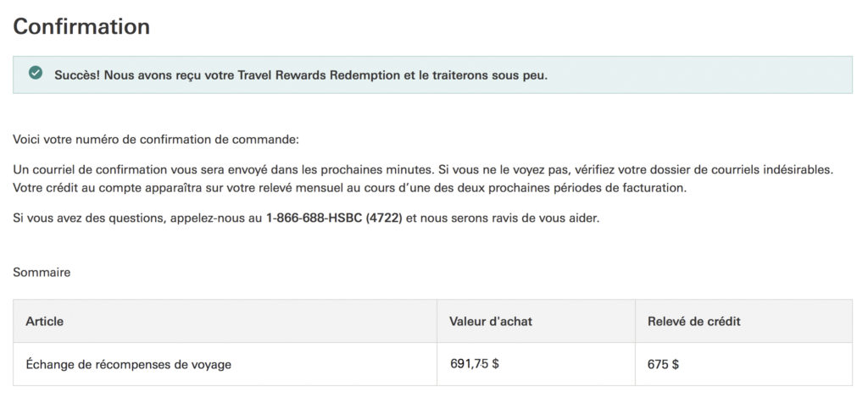Click the 1-866-688-HSBC (4722) phone number
The width and height of the screenshot is (868, 403).
[334, 218]
